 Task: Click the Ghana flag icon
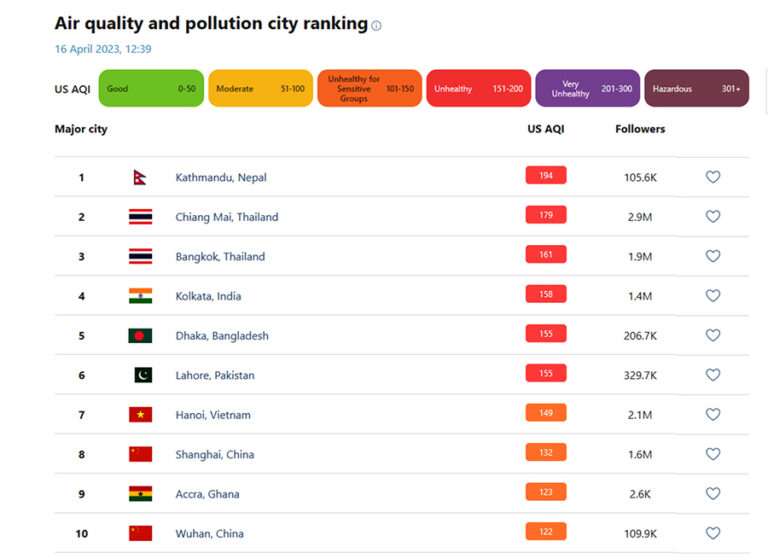pyautogui.click(x=140, y=493)
